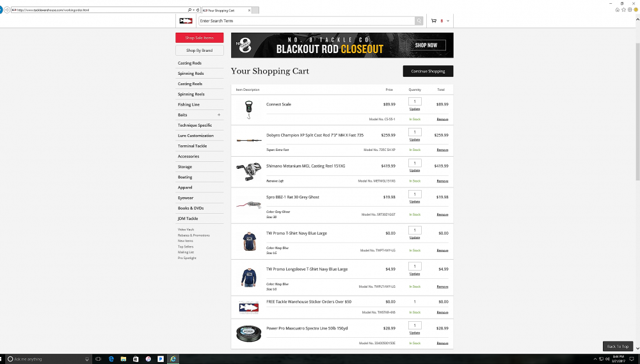Open the JDM Tackle category
This screenshot has width=640, height=364.
(188, 218)
